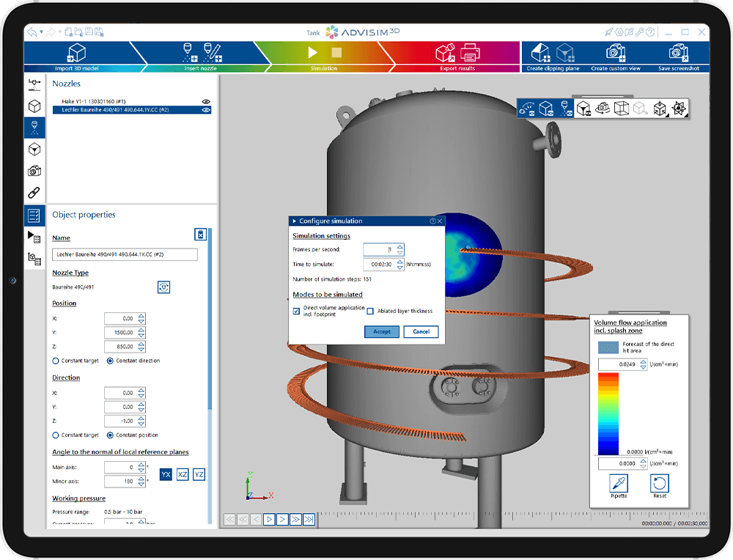Click the rainbow color scale bar
The height and width of the screenshot is (560, 733).
(x=608, y=413)
